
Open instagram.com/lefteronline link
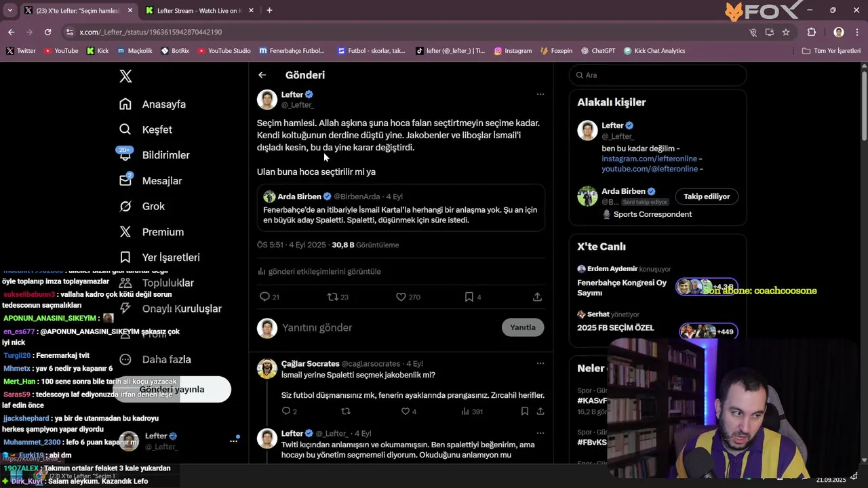649,159
